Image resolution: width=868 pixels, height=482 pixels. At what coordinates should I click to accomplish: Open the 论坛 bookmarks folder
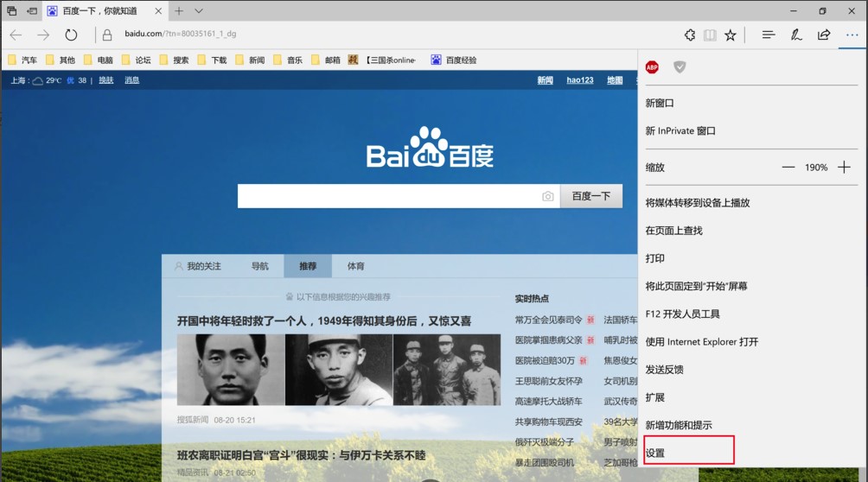pos(137,60)
